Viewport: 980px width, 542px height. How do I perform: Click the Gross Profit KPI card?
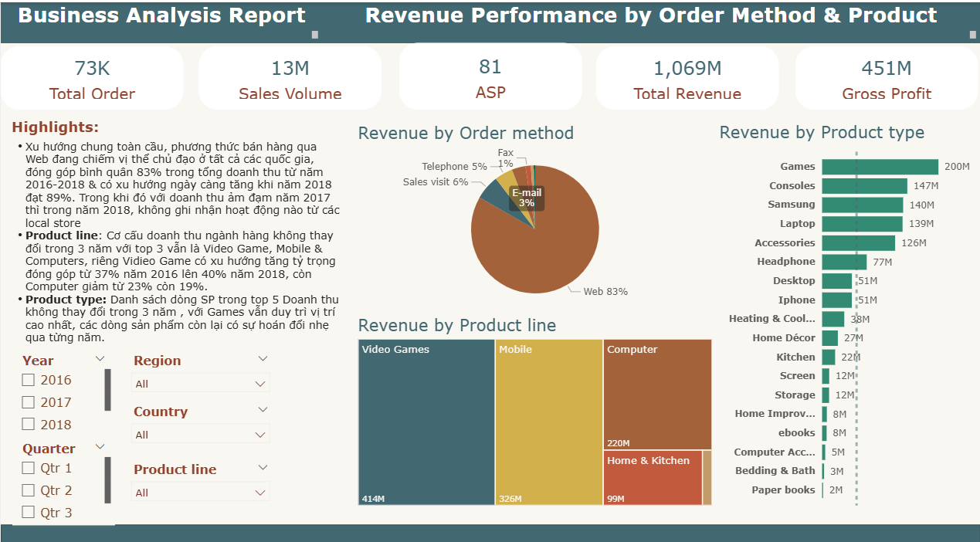pos(886,79)
